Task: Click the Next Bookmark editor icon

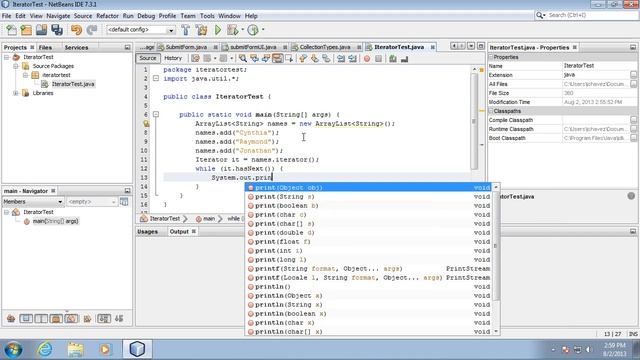Action: tap(314, 59)
